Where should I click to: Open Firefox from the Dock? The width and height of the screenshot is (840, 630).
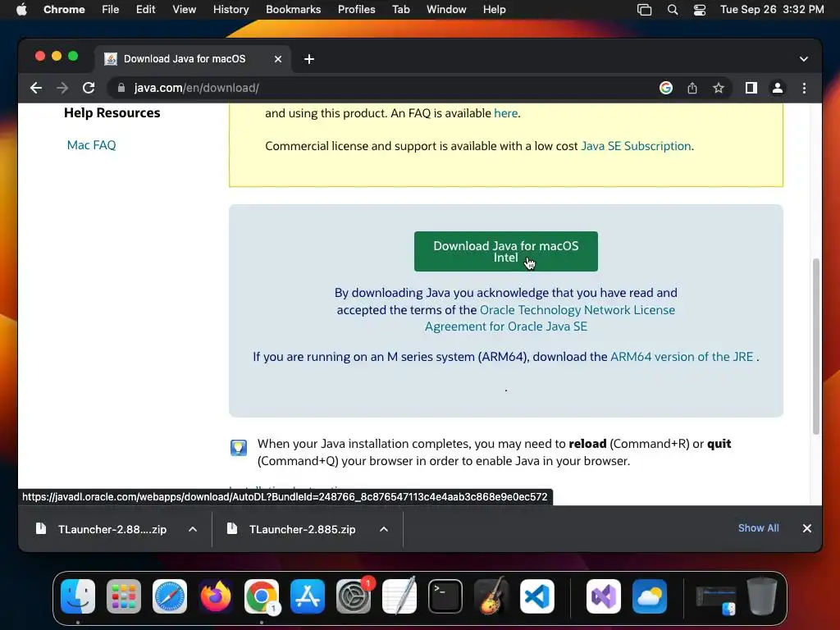pos(216,596)
